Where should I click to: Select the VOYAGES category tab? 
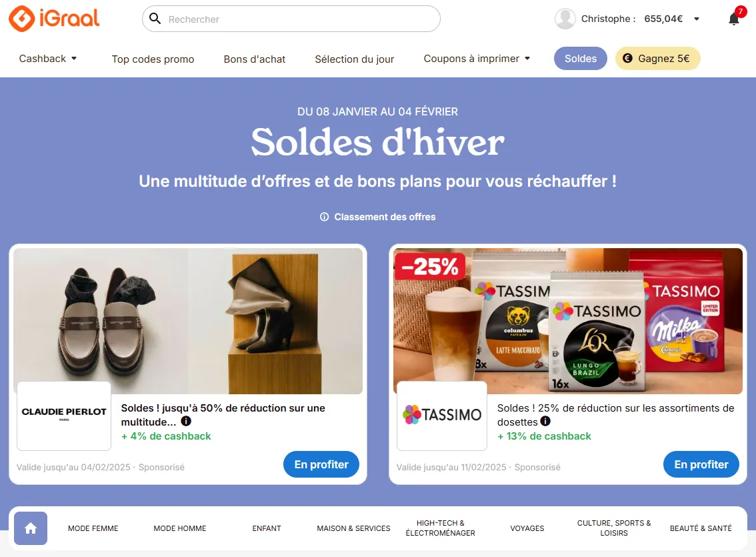point(527,528)
